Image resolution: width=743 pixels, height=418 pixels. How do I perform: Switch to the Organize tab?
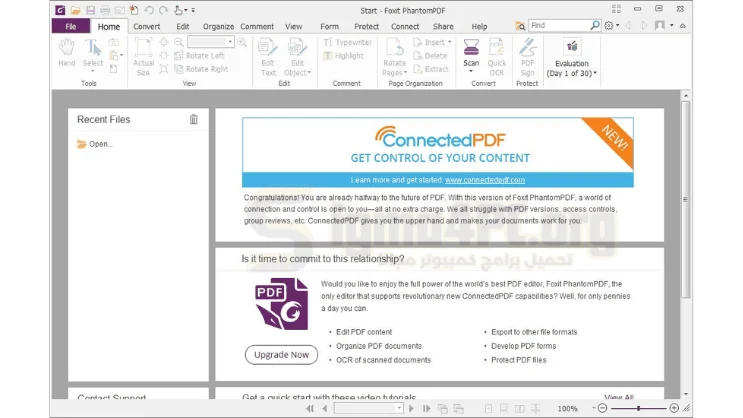218,27
